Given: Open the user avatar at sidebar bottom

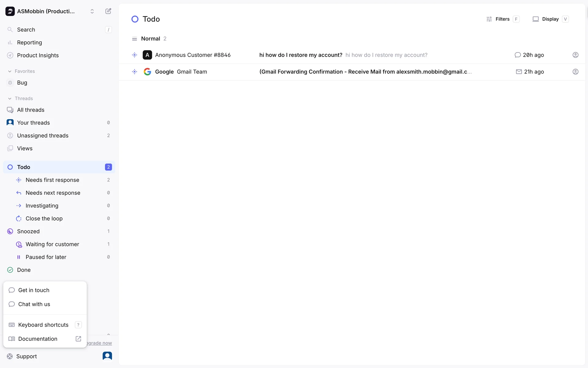Looking at the screenshot, I should pyautogui.click(x=107, y=356).
